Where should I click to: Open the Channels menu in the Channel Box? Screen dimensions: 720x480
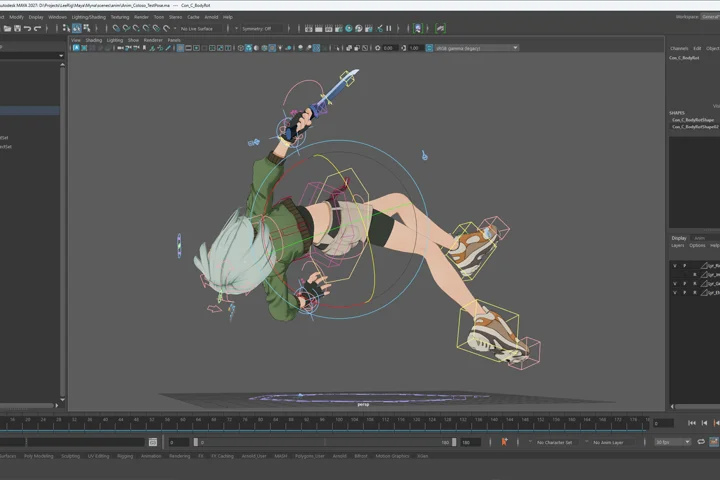[679, 48]
